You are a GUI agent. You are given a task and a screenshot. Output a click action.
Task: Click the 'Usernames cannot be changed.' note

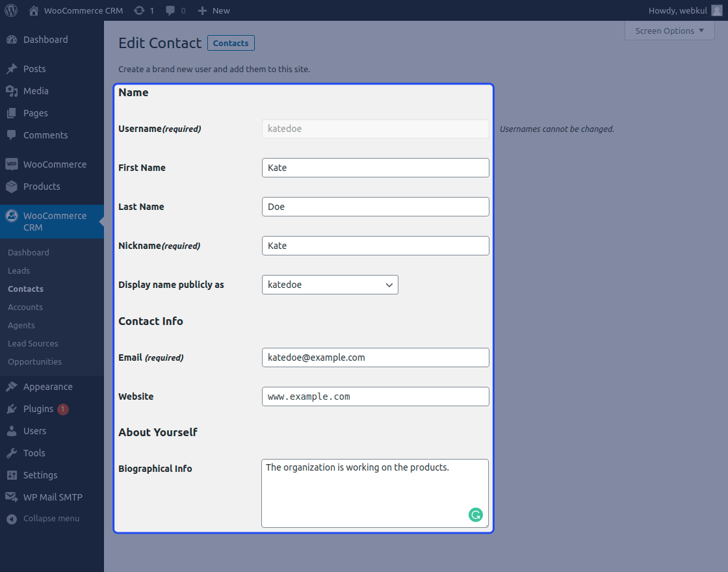point(556,129)
